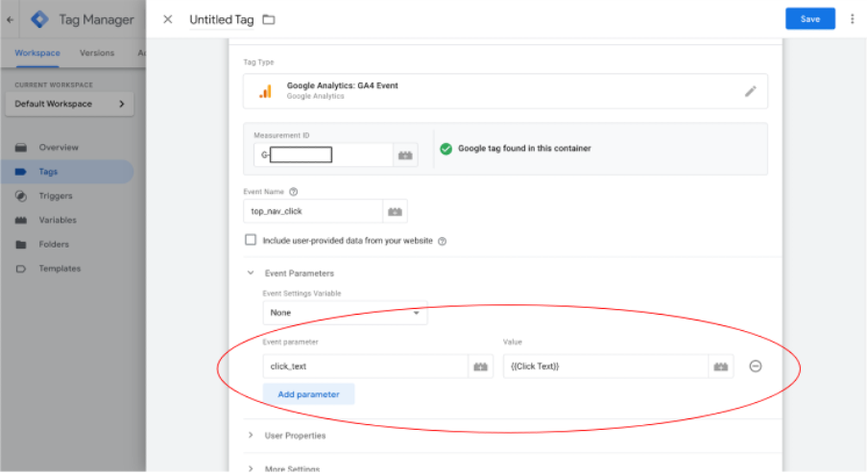
Task: Collapse the Event Parameters section
Action: [x=251, y=273]
